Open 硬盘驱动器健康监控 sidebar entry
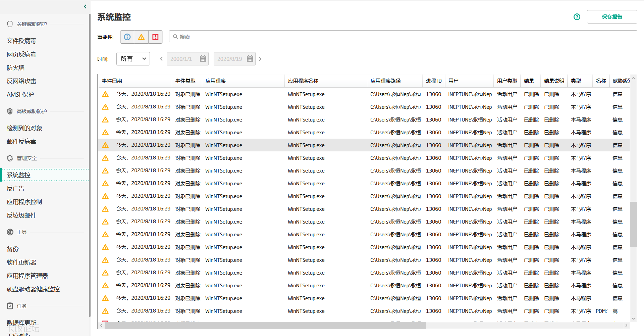Image resolution: width=644 pixels, height=336 pixels. 33,289
